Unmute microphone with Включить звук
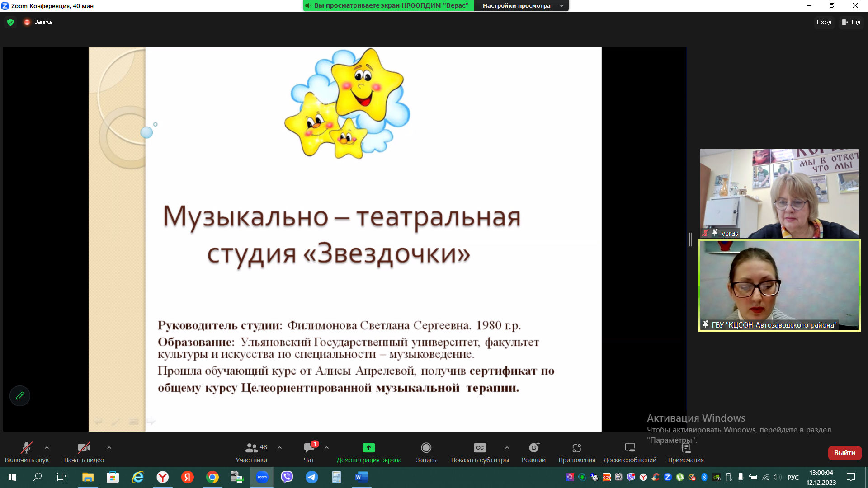 pos(27,452)
